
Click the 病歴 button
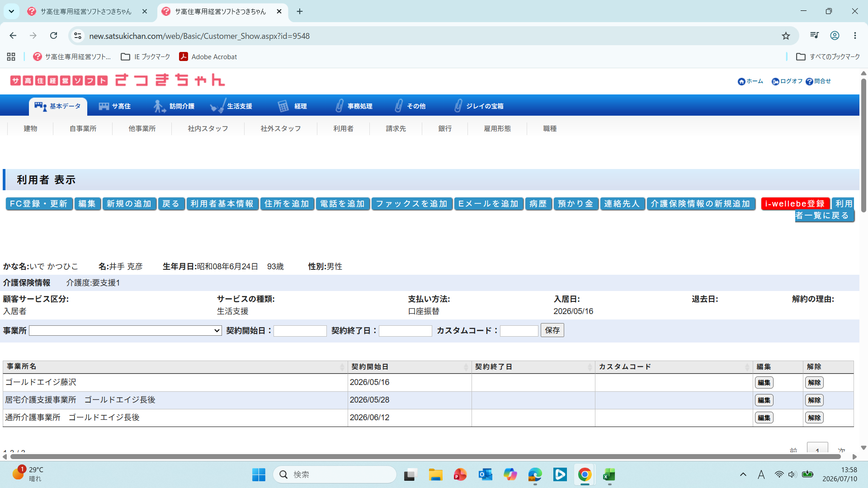pos(538,204)
